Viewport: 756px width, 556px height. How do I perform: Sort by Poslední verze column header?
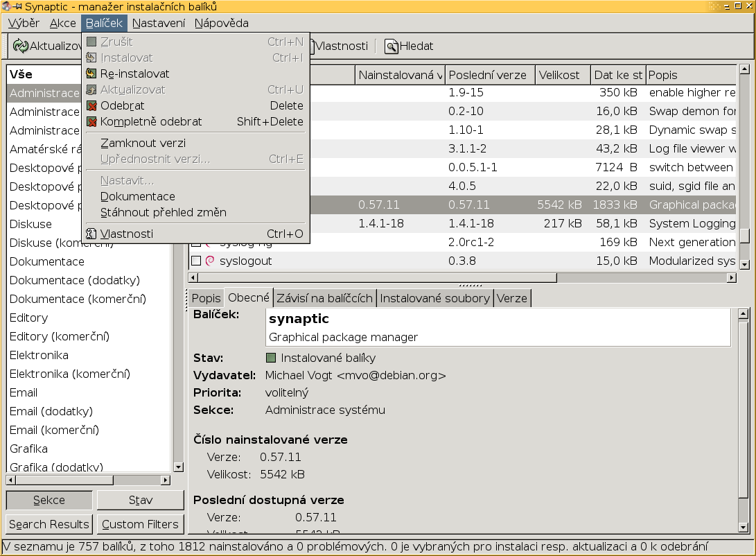click(x=491, y=76)
